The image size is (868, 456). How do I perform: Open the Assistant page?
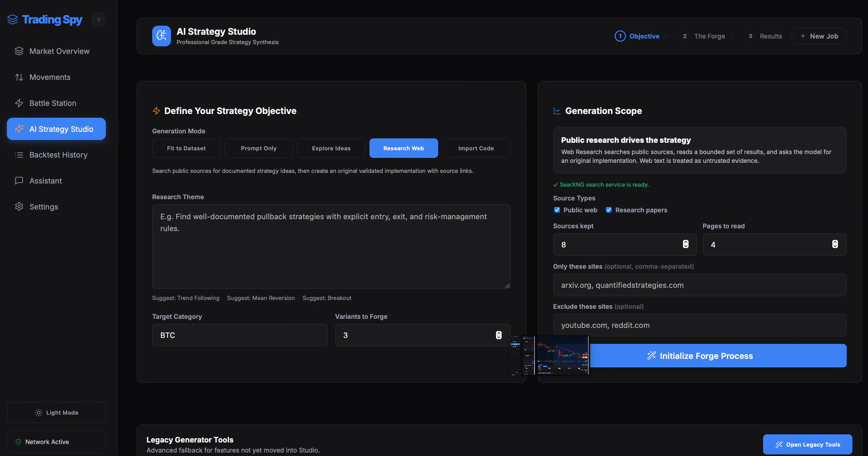56,181
